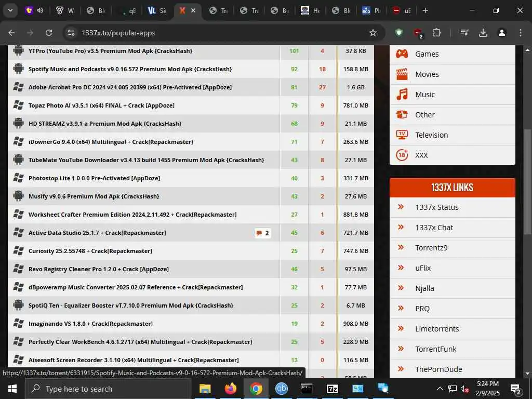The image size is (532, 399).
Task: Switch to the He tab
Action: point(311,10)
